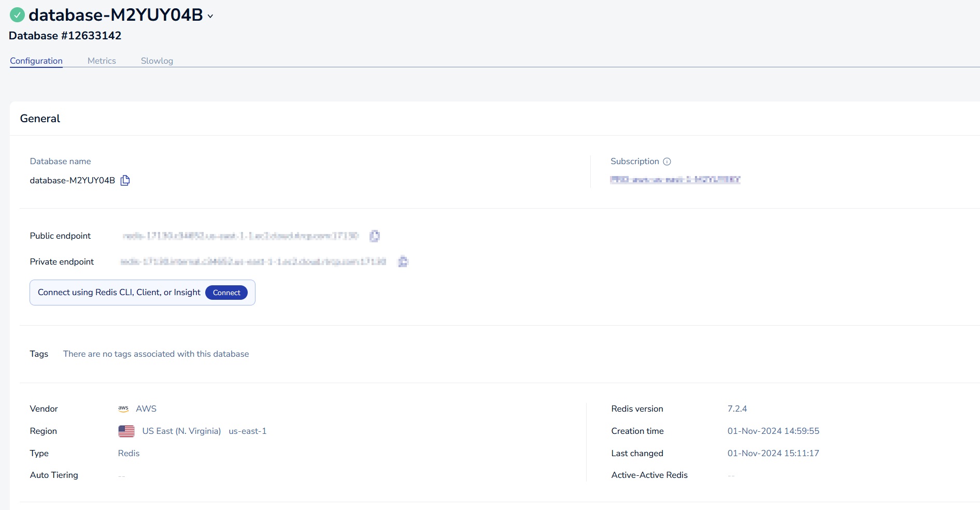This screenshot has width=980, height=510.
Task: Open the Slowlog tab
Action: pos(157,61)
